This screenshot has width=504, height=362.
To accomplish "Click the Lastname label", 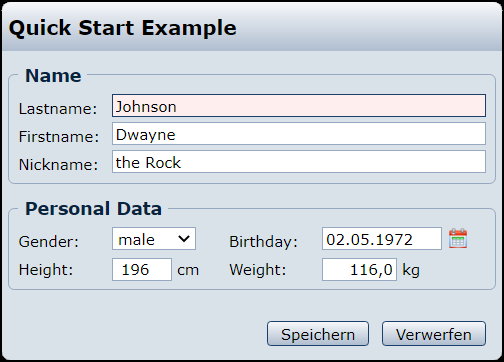I will pos(58,109).
